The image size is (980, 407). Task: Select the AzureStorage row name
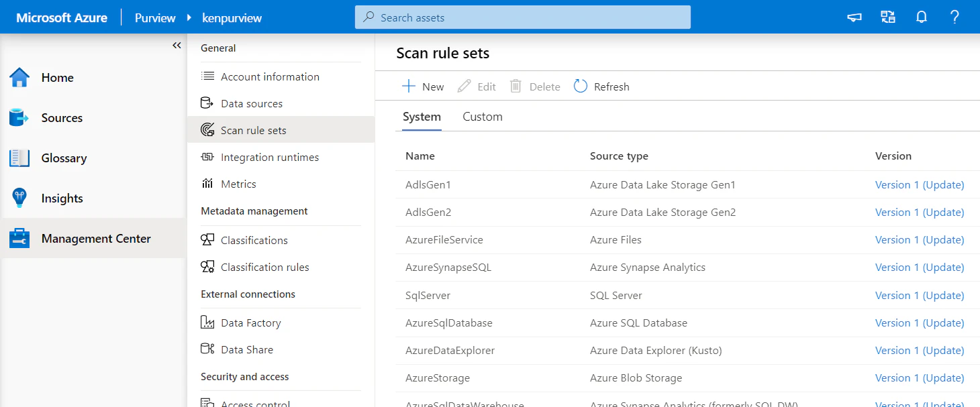pos(438,377)
